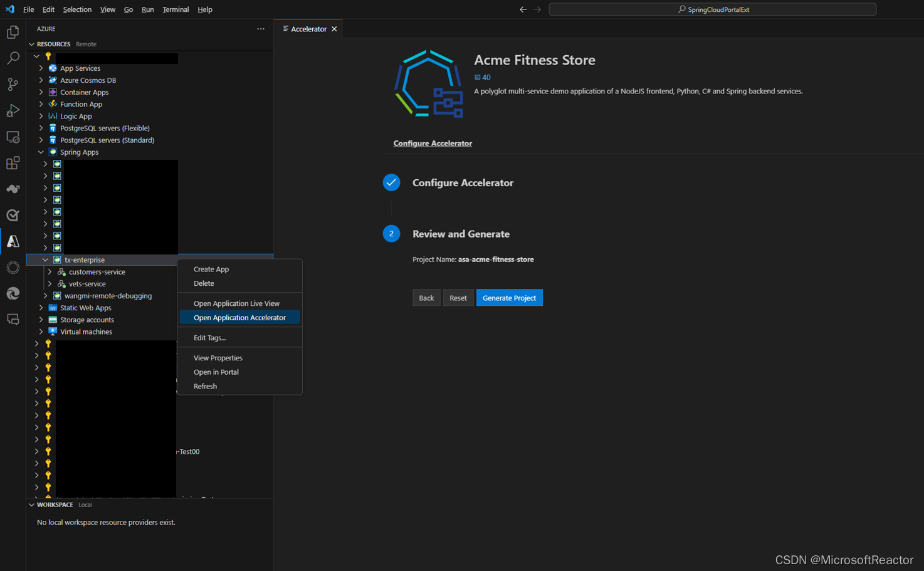Click the Review and Generate step heading
Image resolution: width=924 pixels, height=571 pixels.
coord(461,234)
